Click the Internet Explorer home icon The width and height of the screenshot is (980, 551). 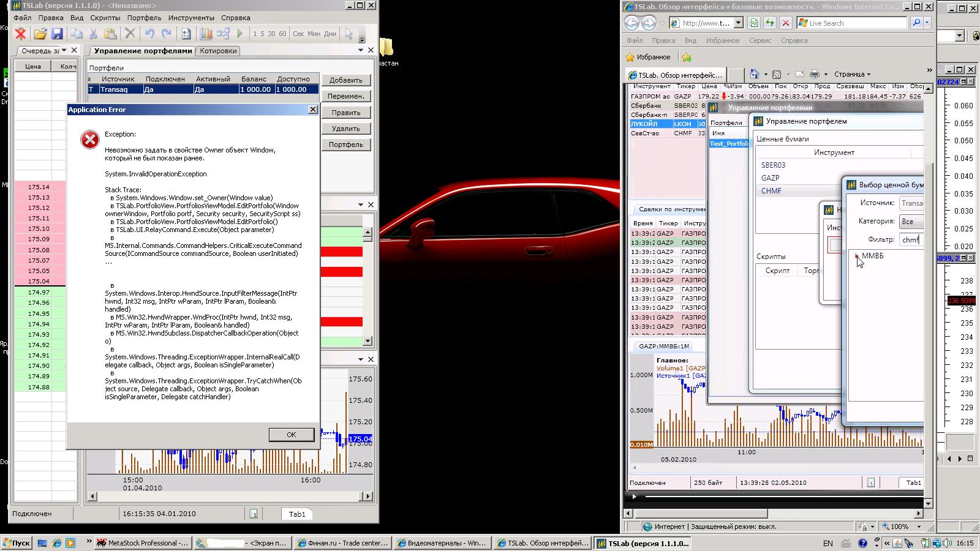pyautogui.click(x=755, y=74)
